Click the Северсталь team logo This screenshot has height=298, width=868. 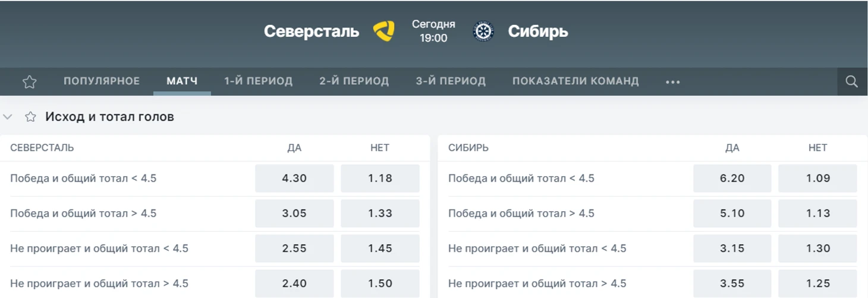coord(383,31)
